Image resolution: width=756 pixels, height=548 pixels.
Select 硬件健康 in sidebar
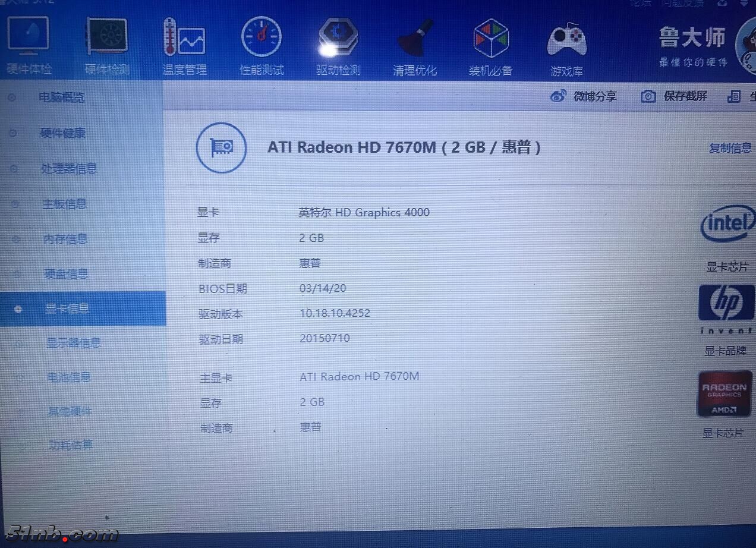63,133
